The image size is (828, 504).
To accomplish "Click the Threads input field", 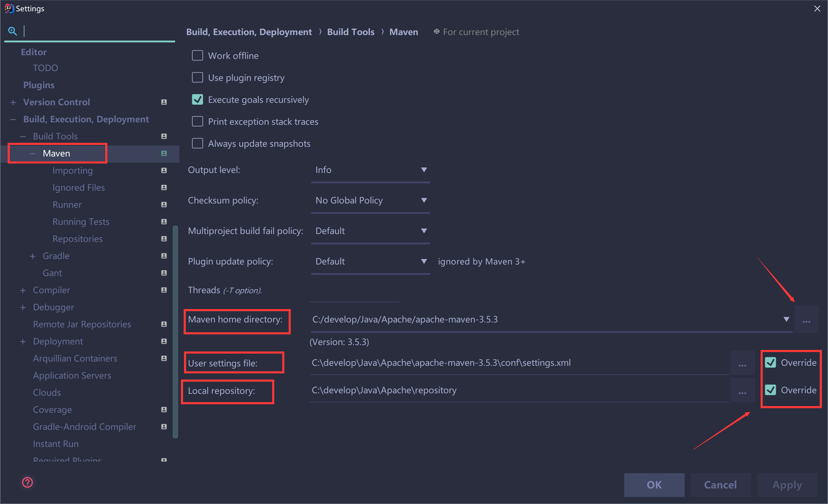I will click(x=355, y=291).
